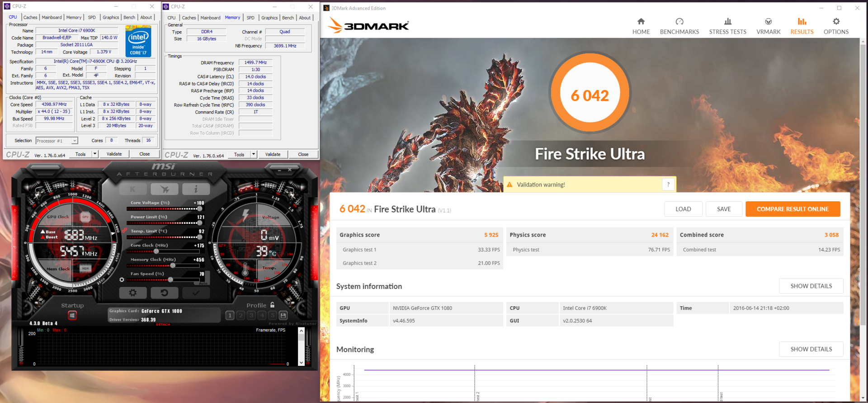Click the OC scanner airplane icon in Afterburner
This screenshot has height=403, width=868.
click(x=165, y=189)
